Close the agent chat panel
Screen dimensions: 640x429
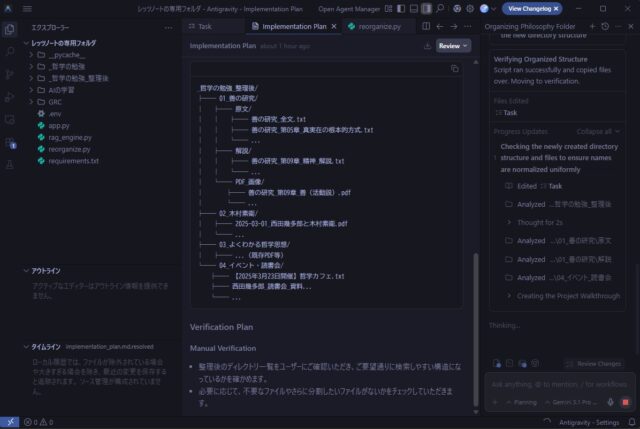click(x=631, y=27)
